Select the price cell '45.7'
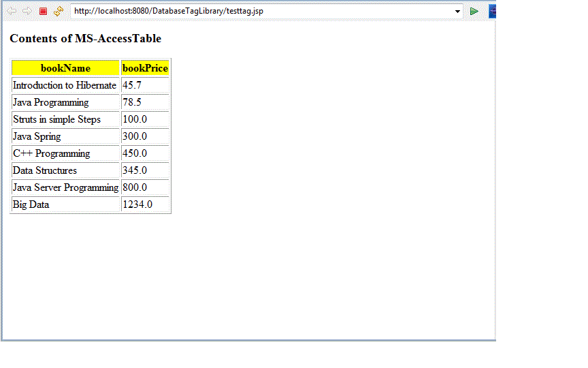 [x=145, y=85]
